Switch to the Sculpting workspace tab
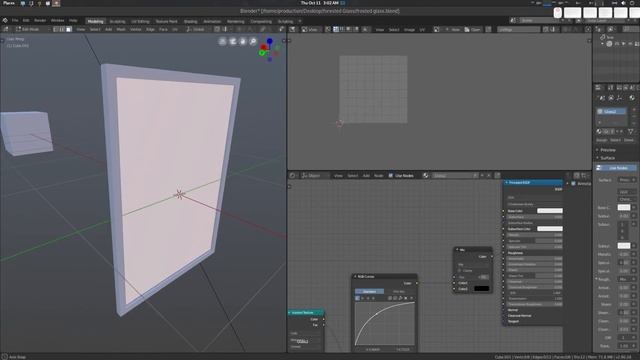The height and width of the screenshot is (360, 640). pos(117,21)
